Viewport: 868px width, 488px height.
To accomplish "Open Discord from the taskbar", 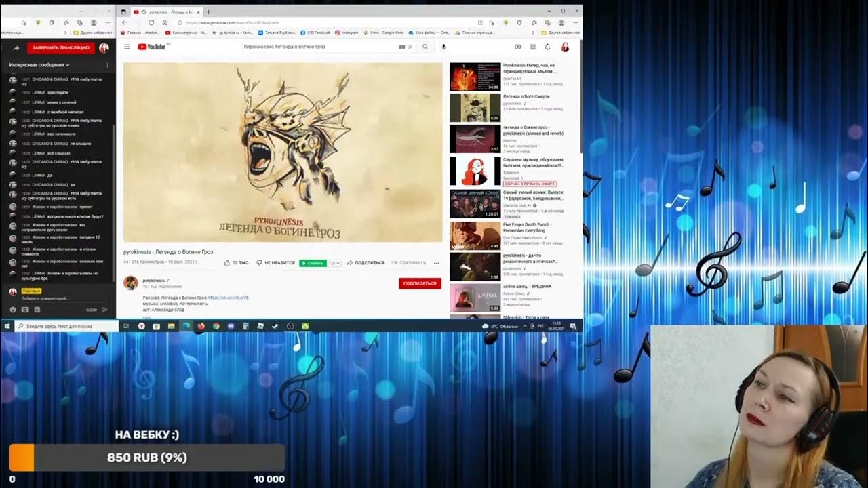I will point(231,326).
